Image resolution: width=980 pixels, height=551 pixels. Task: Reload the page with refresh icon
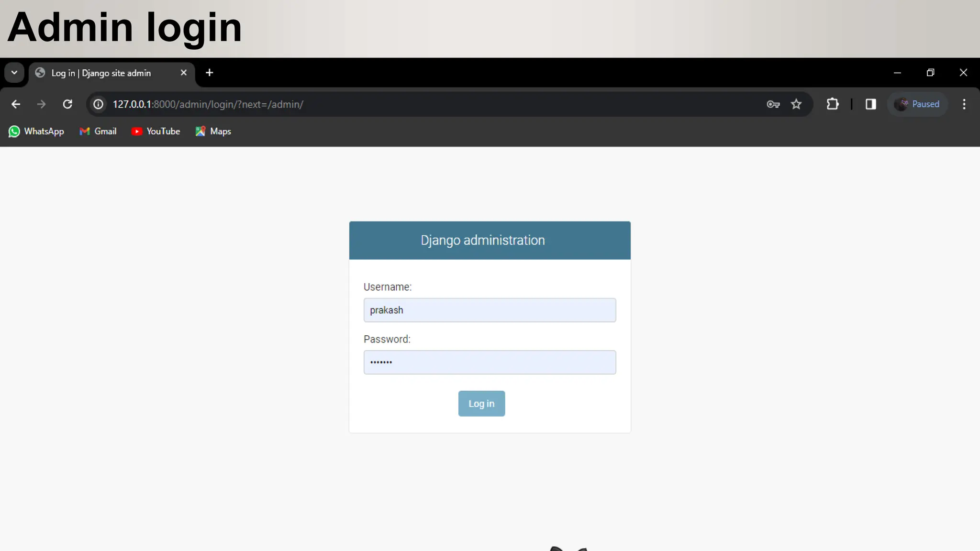pos(67,104)
